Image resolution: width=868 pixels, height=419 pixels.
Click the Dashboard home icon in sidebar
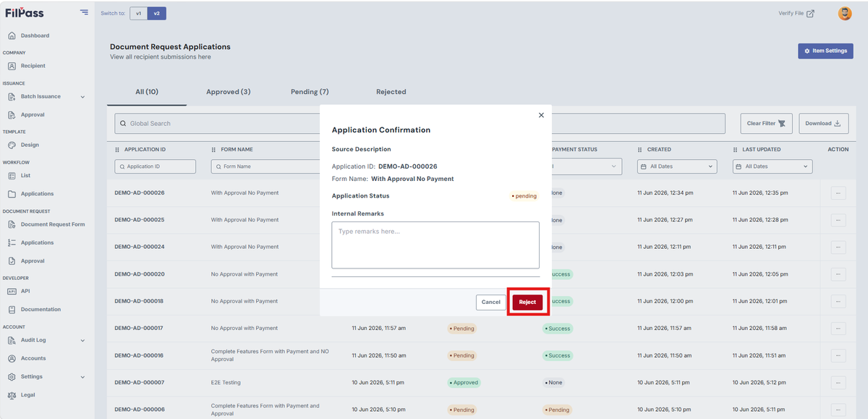click(12, 35)
